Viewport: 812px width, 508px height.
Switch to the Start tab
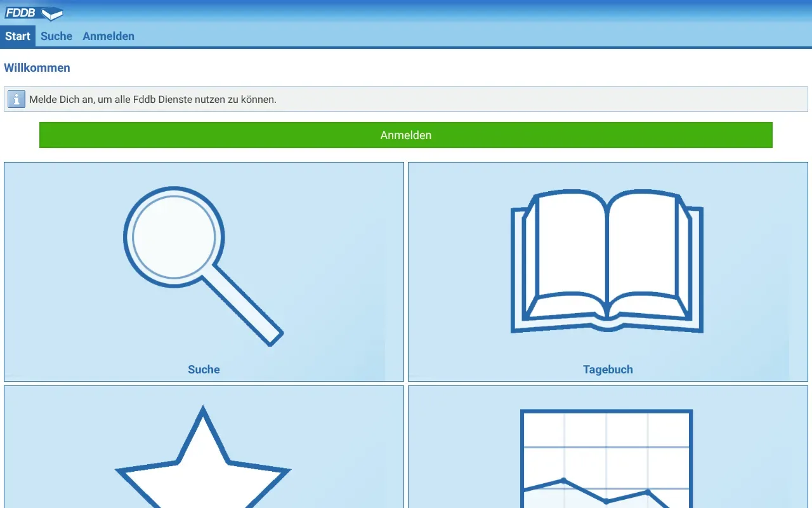tap(18, 36)
